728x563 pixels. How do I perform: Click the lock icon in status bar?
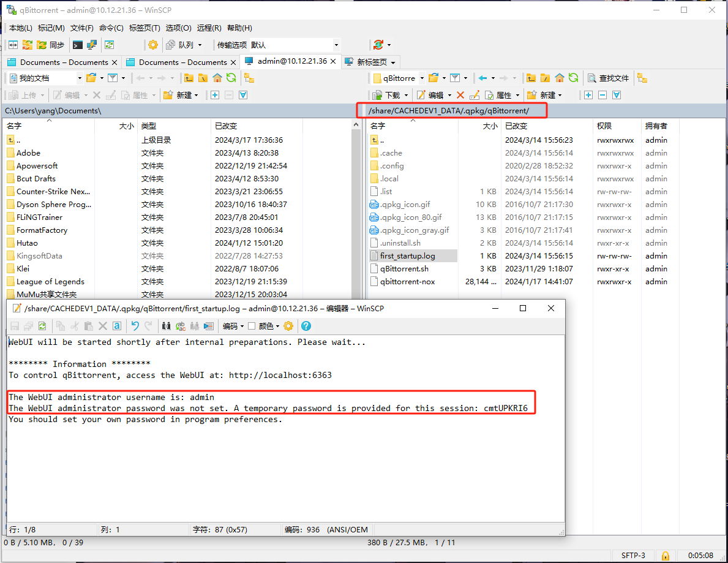pyautogui.click(x=666, y=556)
